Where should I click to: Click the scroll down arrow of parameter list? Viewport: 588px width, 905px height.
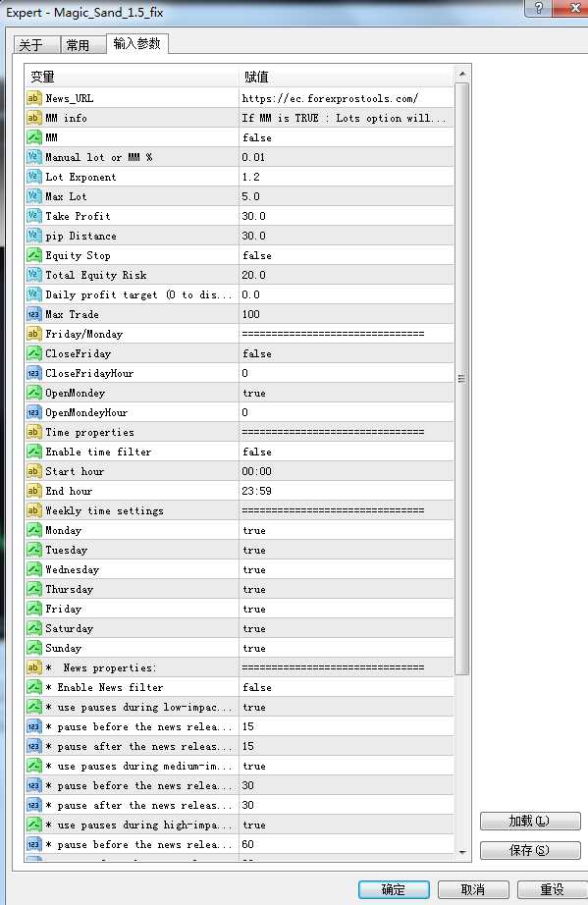[x=462, y=852]
